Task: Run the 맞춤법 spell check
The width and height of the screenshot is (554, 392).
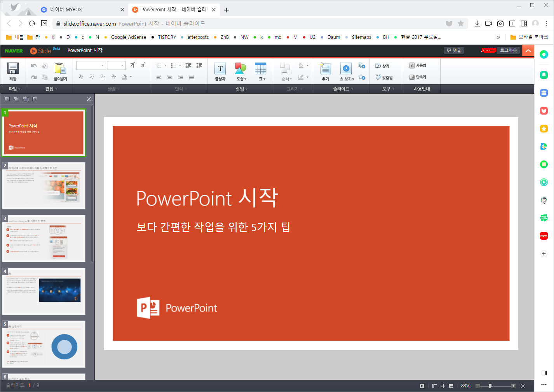Action: coord(384,78)
